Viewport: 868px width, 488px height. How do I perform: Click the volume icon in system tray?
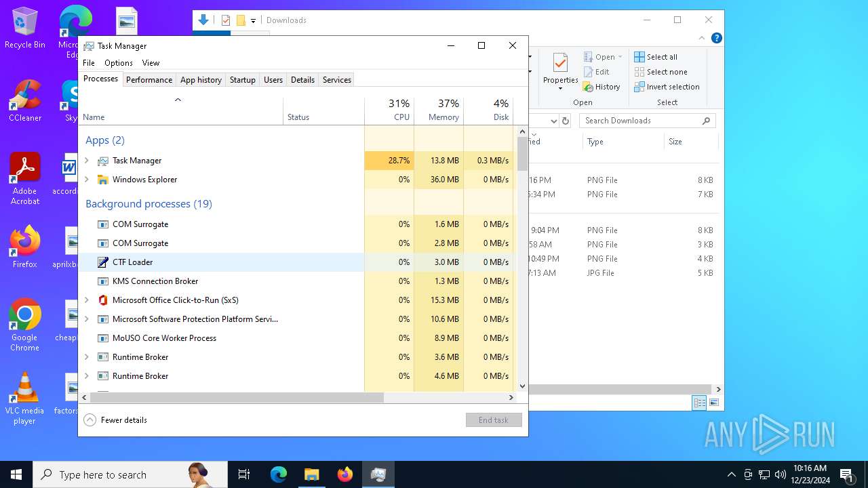(781, 474)
